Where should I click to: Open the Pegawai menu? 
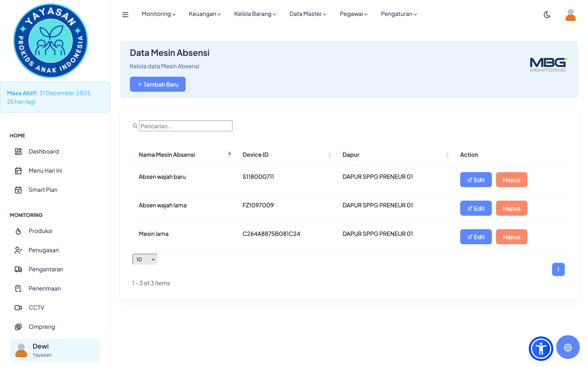click(353, 14)
